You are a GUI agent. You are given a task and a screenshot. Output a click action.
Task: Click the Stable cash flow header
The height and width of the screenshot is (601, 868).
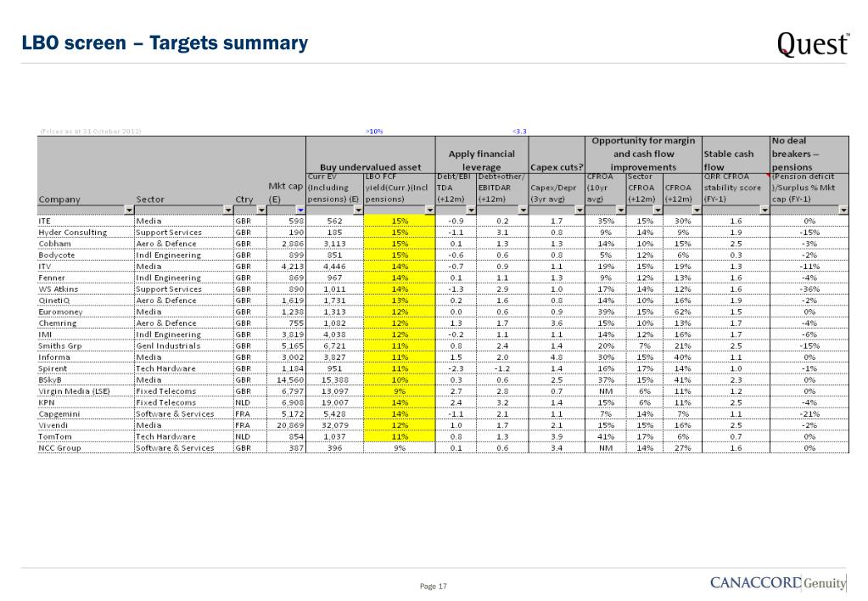(x=729, y=160)
